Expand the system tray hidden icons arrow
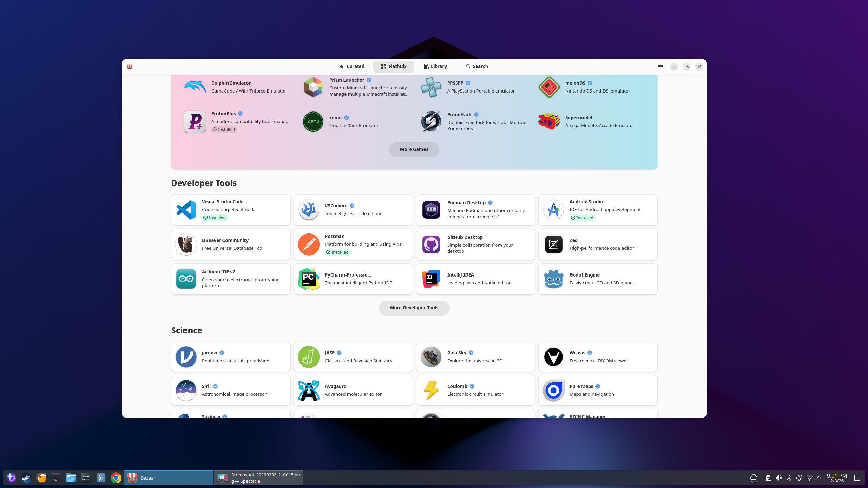The width and height of the screenshot is (868, 488). 819,478
